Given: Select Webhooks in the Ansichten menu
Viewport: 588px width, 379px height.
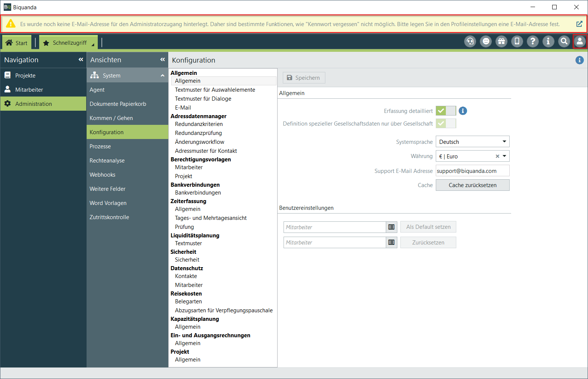Looking at the screenshot, I should pyautogui.click(x=103, y=175).
